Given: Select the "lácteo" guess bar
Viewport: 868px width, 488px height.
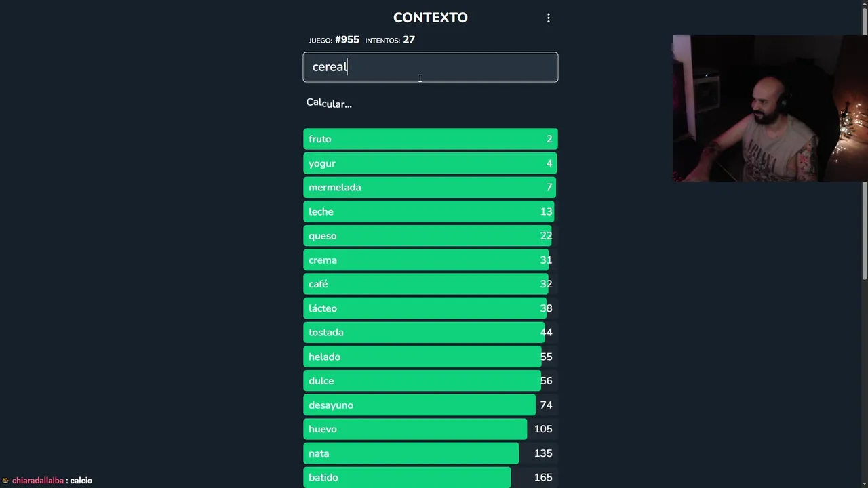Looking at the screenshot, I should (x=430, y=308).
